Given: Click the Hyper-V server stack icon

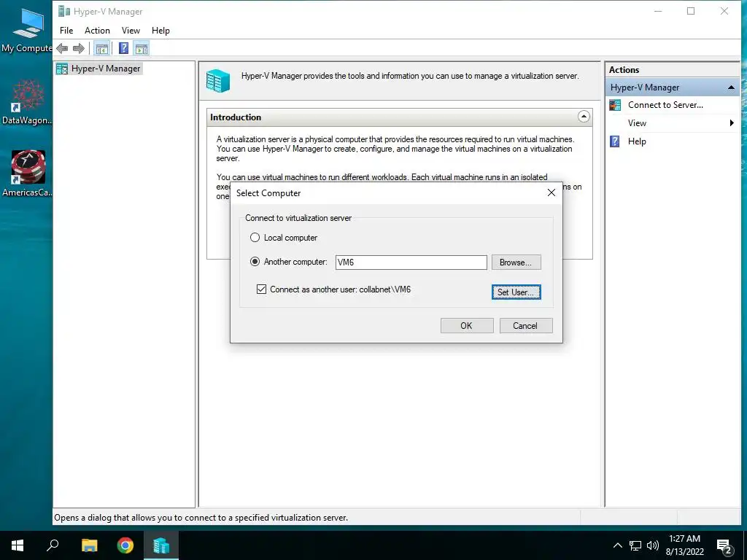Looking at the screenshot, I should (218, 80).
